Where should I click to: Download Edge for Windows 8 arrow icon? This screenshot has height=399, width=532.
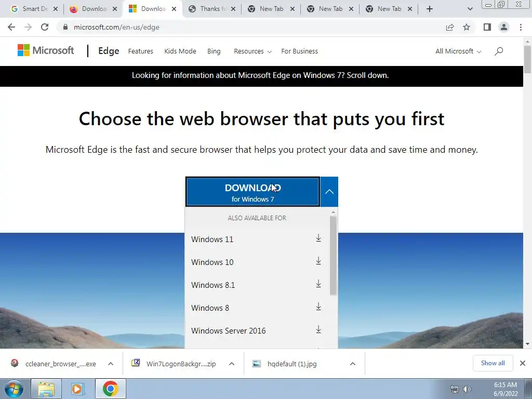coord(318,307)
